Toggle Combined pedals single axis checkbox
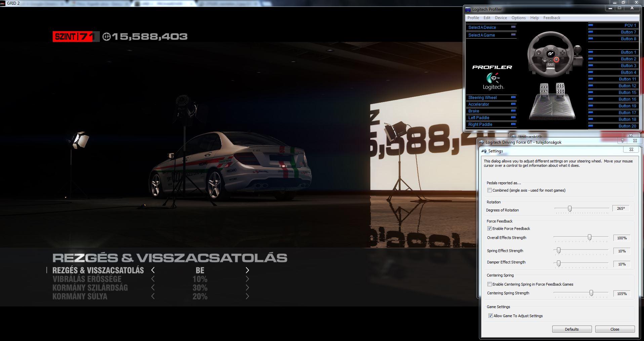The image size is (644, 341). [x=489, y=190]
